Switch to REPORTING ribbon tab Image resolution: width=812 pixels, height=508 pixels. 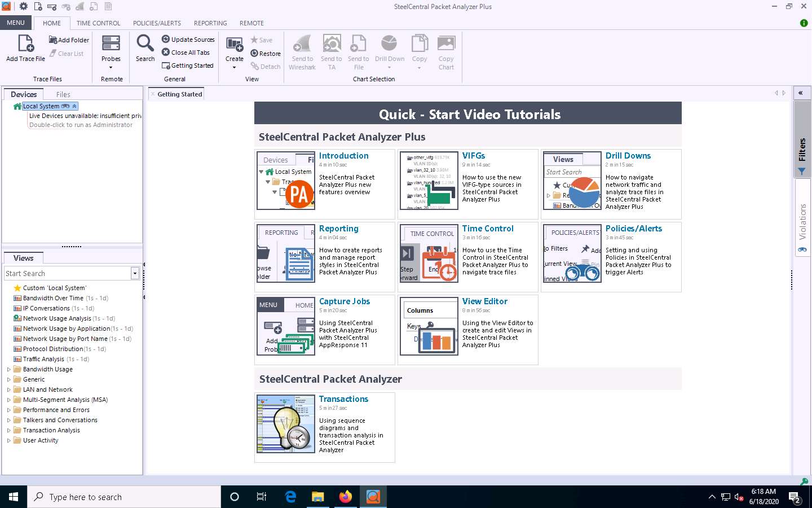pos(210,23)
